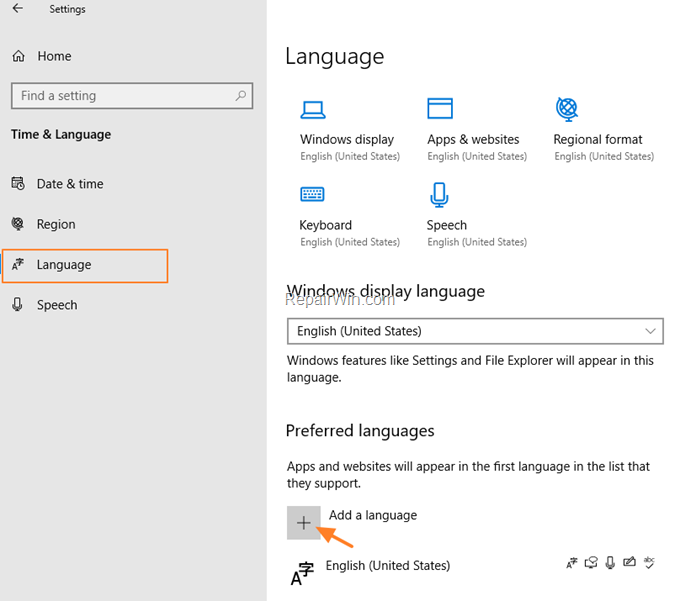Image resolution: width=680 pixels, height=601 pixels.
Task: Click the display language dropdown chevron
Action: click(x=650, y=331)
